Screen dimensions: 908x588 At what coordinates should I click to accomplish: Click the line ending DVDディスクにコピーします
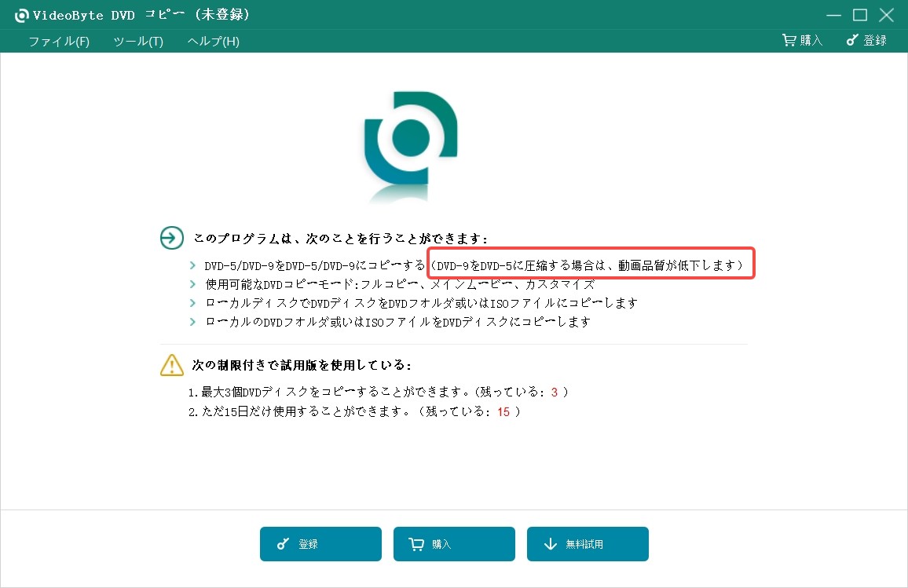(x=397, y=321)
